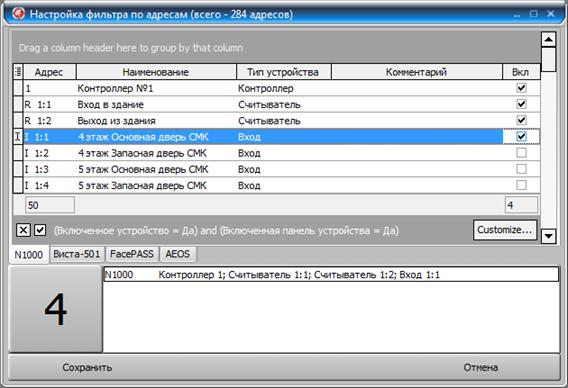Sort by the Наименование column header
The height and width of the screenshot is (388, 568).
(x=156, y=72)
